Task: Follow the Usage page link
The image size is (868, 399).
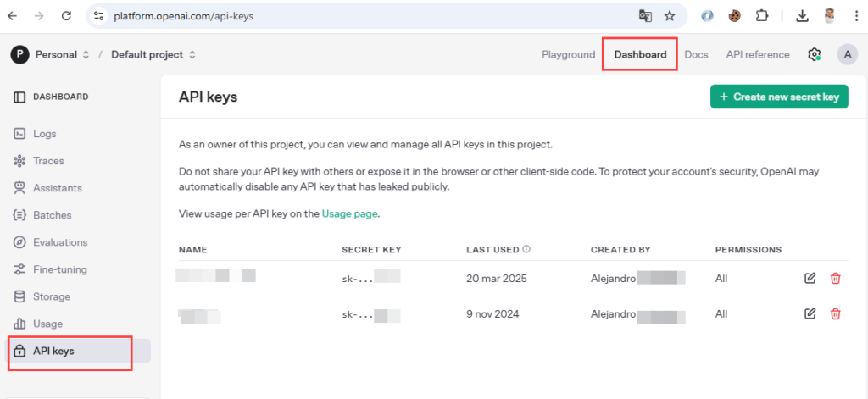Action: point(350,213)
